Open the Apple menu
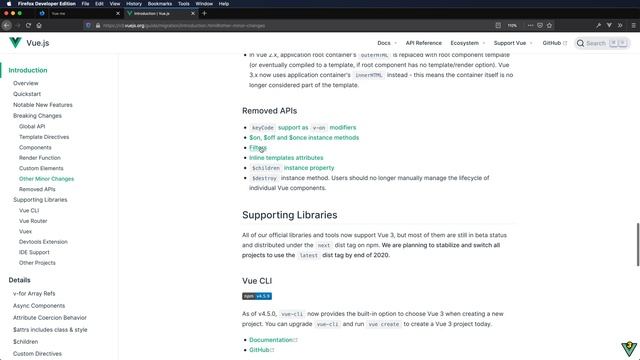 pos(9,4)
